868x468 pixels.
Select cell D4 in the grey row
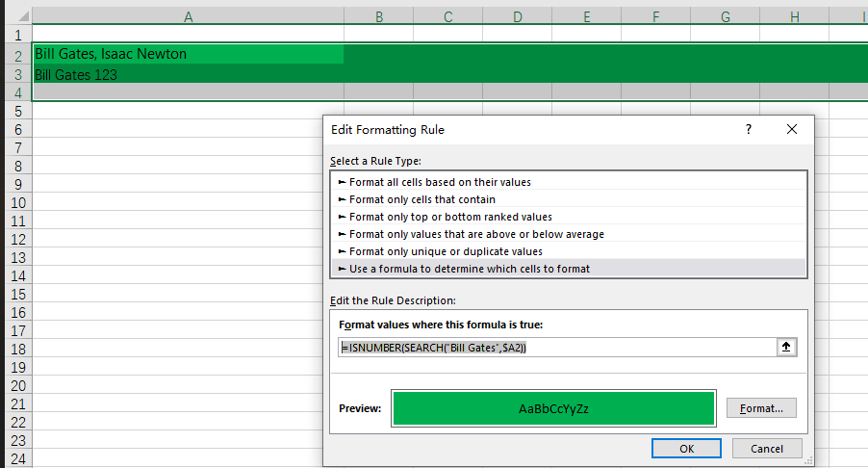[x=517, y=91]
